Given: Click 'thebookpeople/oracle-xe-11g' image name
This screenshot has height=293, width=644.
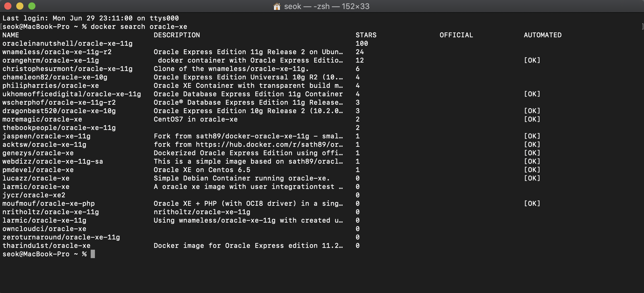Looking at the screenshot, I should point(59,128).
